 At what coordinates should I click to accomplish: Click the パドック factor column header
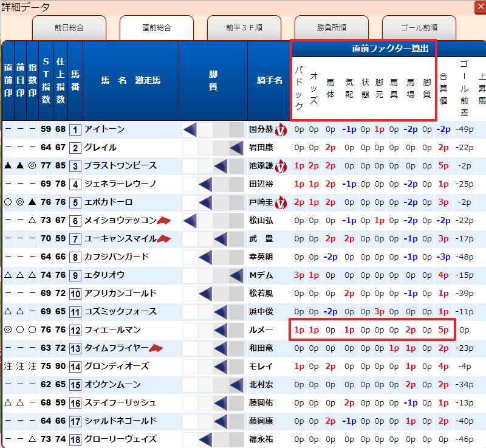299,88
